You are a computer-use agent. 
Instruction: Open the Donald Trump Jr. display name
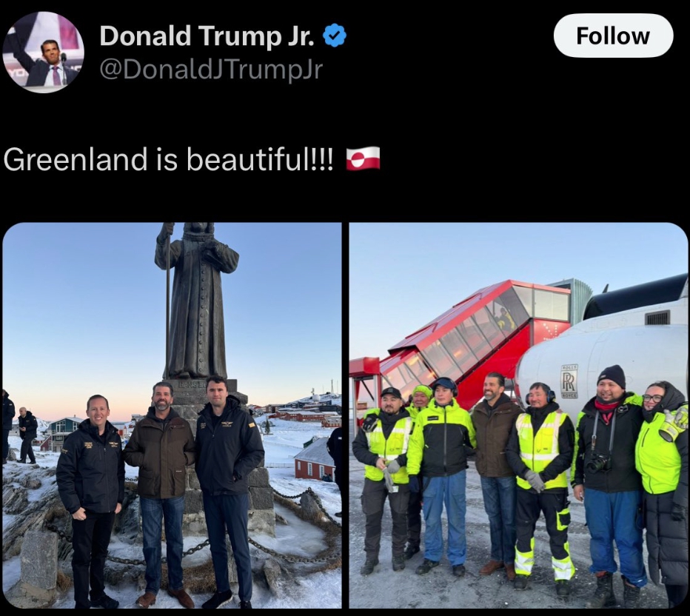(x=207, y=36)
